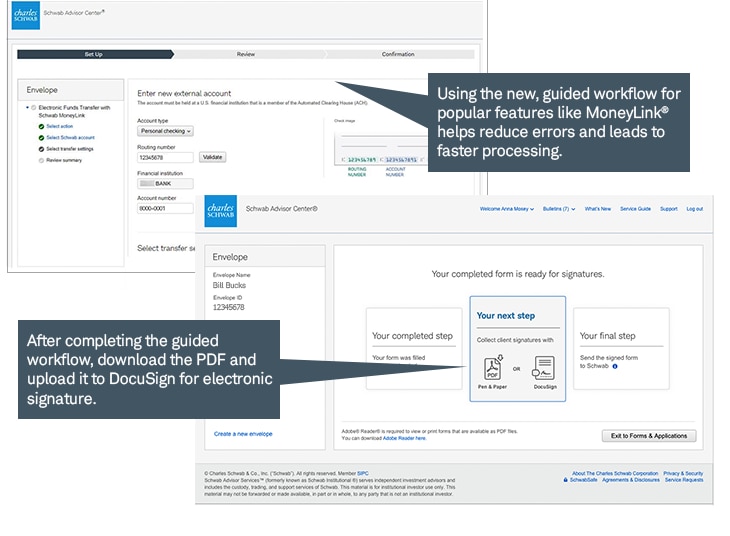The width and height of the screenshot is (730, 536).
Task: Click the check image showing routing number
Action: tap(381, 150)
